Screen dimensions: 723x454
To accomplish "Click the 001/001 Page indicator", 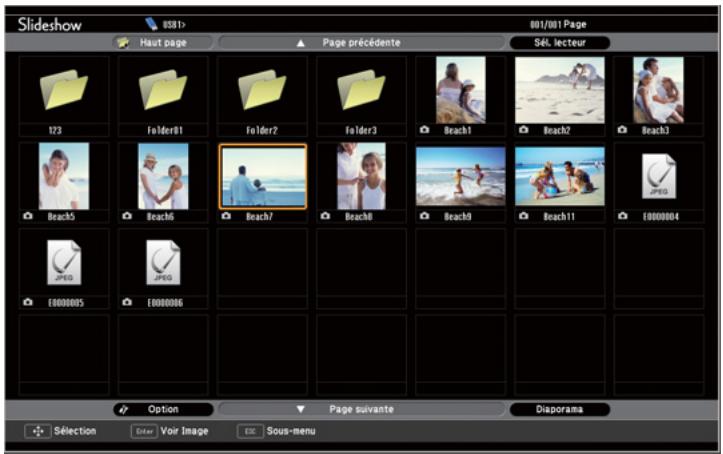I will pyautogui.click(x=558, y=24).
